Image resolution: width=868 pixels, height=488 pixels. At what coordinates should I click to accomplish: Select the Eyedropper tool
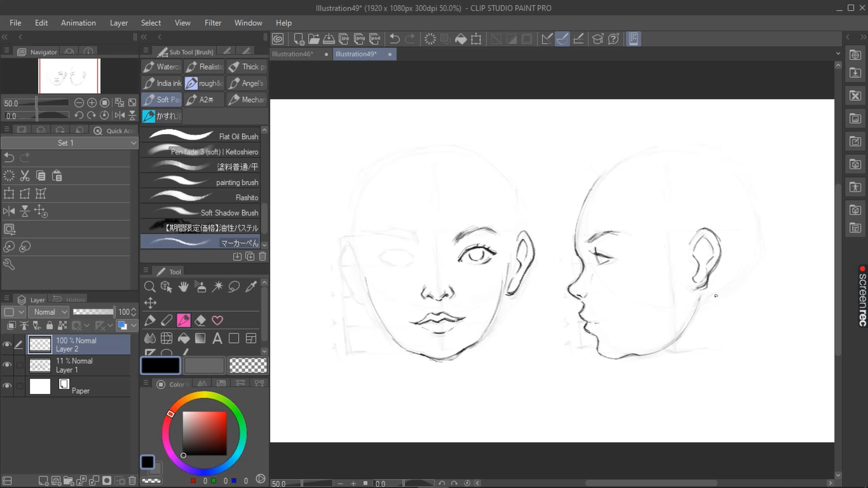click(x=251, y=287)
